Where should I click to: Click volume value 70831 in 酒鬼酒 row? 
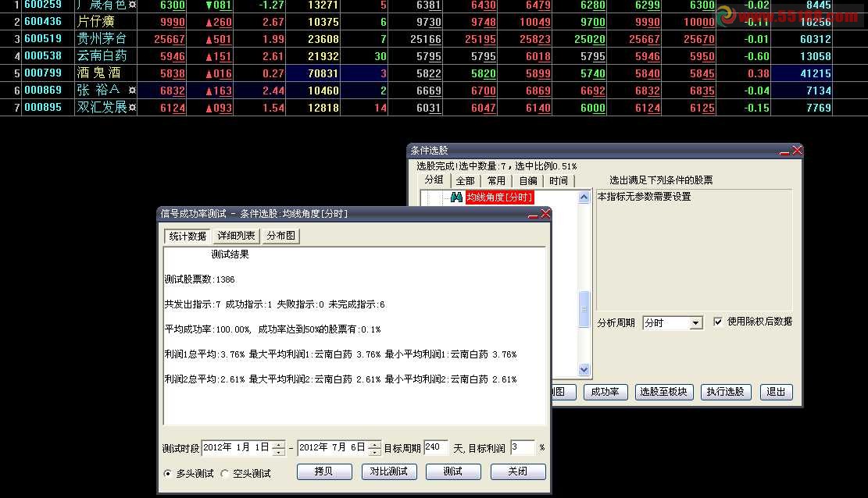pyautogui.click(x=323, y=73)
